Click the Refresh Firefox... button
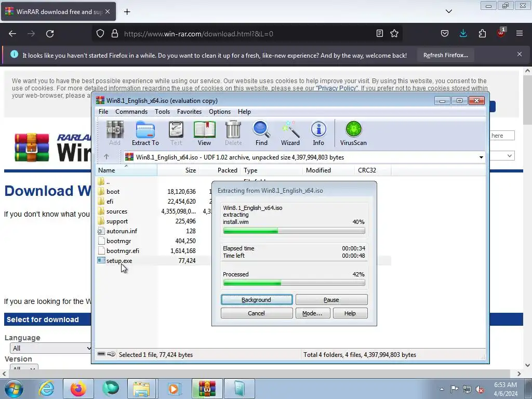Image resolution: width=532 pixels, height=399 pixels. pos(445,55)
